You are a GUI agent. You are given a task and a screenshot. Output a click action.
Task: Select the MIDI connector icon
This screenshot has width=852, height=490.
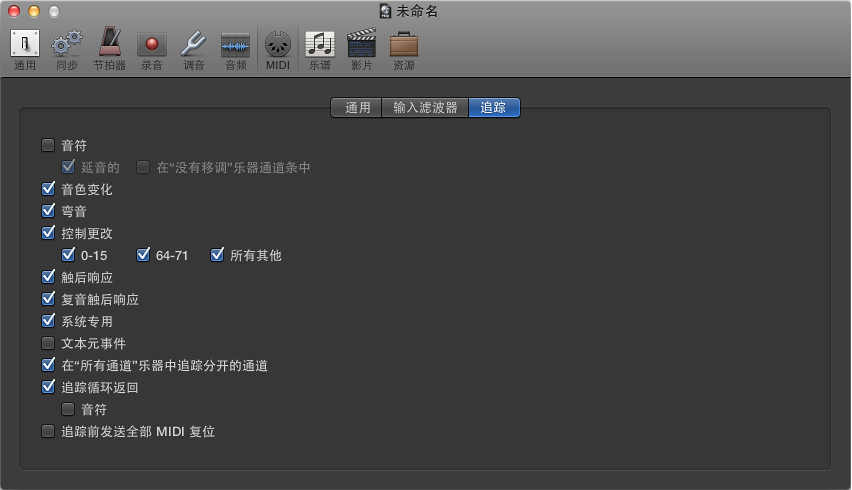point(278,50)
